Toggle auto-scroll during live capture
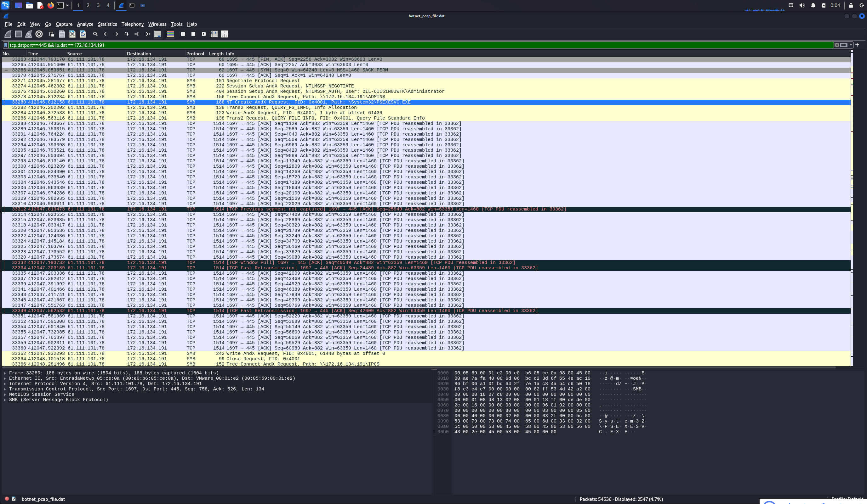867x504 pixels. tap(158, 34)
